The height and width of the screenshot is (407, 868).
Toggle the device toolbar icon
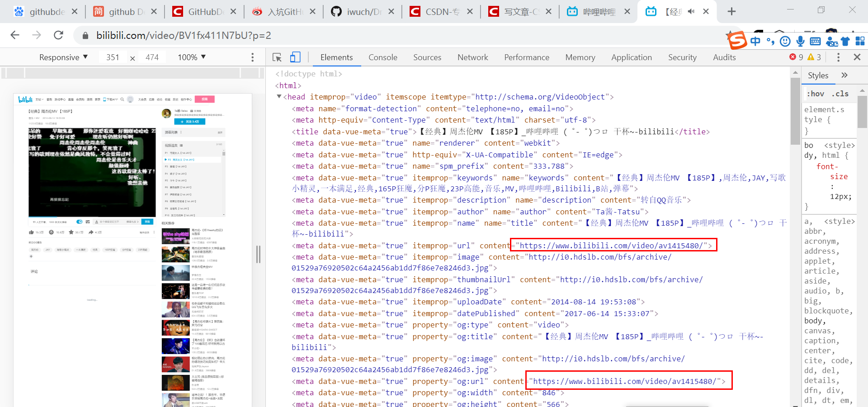pos(295,57)
